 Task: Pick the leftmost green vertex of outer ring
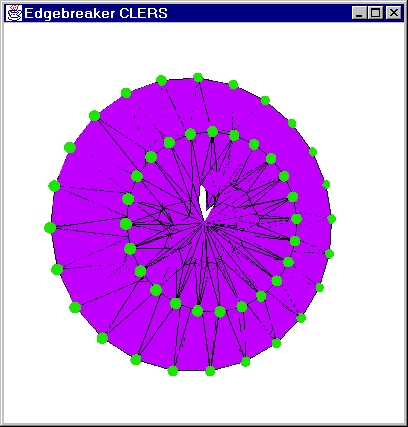point(50,228)
